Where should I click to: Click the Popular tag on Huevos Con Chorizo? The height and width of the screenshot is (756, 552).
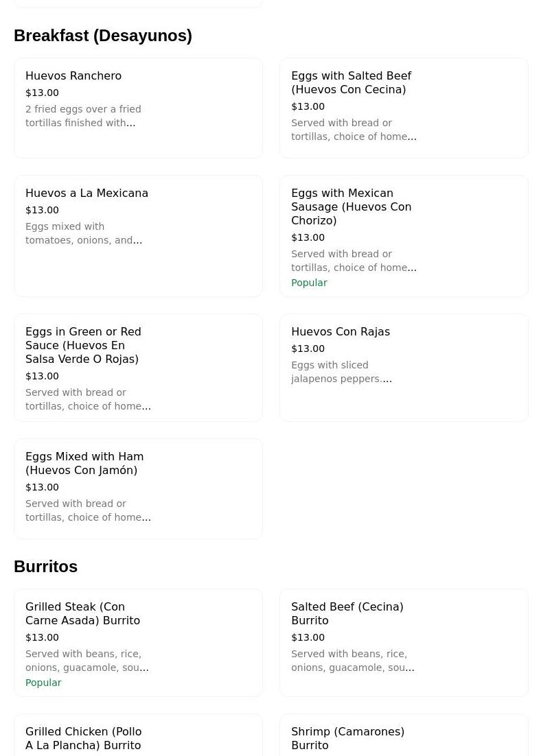[309, 283]
